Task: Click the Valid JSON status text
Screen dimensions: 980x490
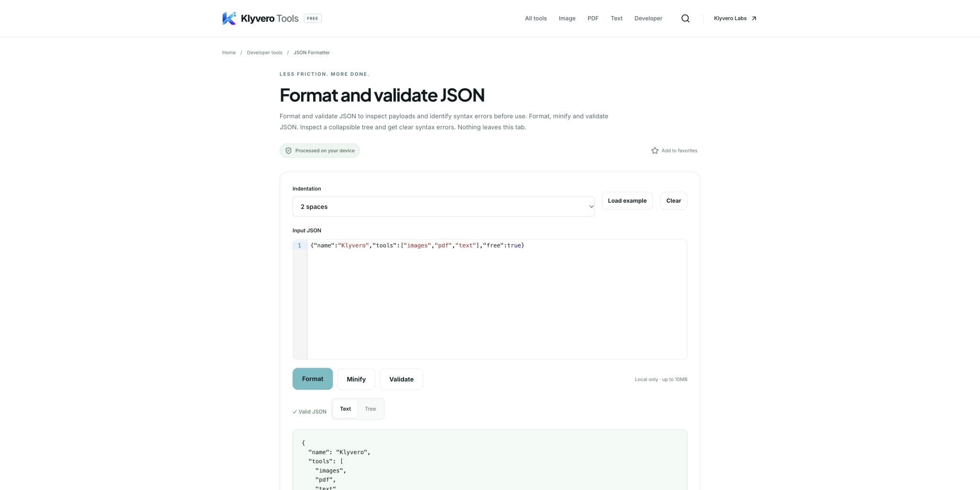Action: [309, 412]
